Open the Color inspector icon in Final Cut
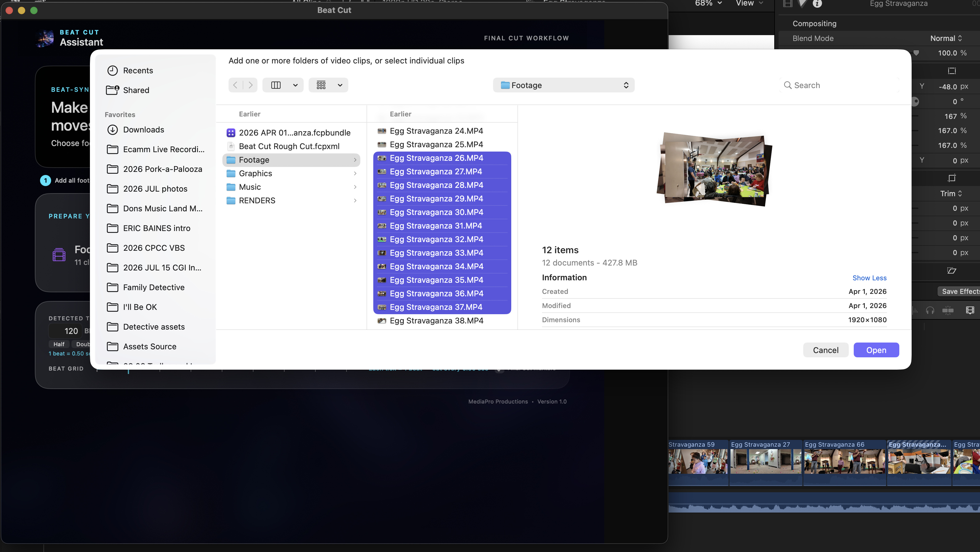Screen dimensions: 980x552 tap(802, 4)
